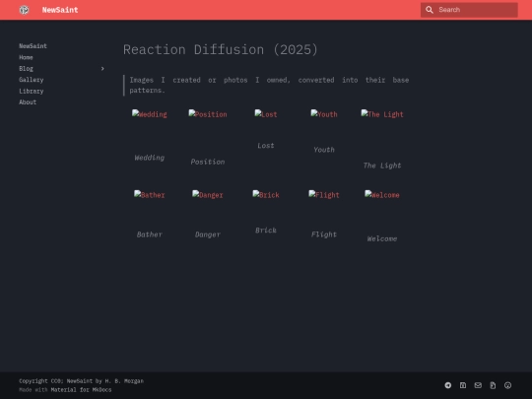Click the NewSaint site title in header
This screenshot has width=532, height=399.
(60, 10)
